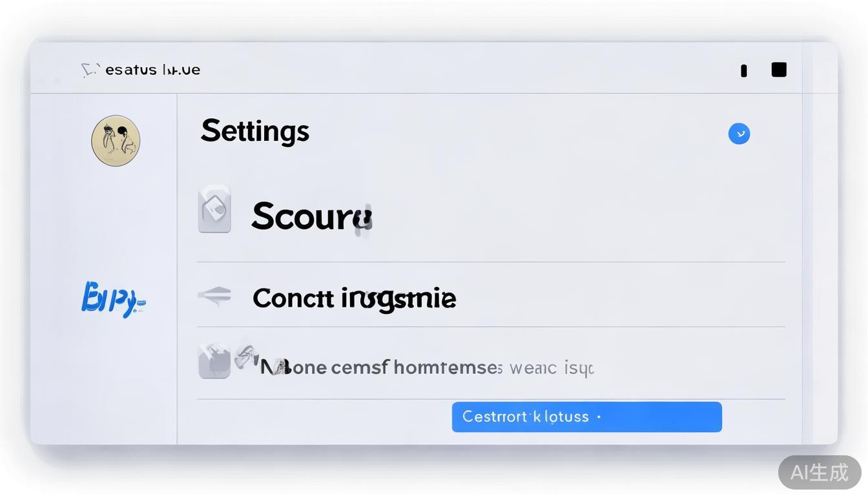Open the "None cemsf homrtemses" row
Viewport: 868px width, 496px height.
(x=381, y=368)
